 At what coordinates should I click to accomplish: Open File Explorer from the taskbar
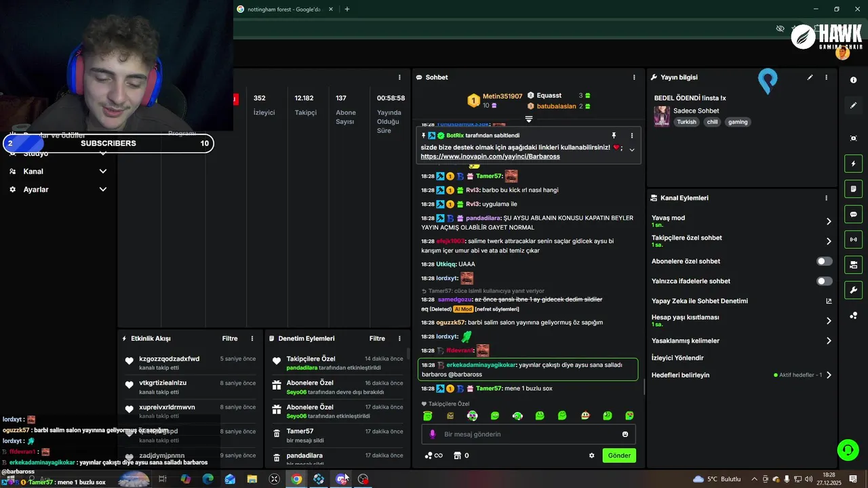click(x=252, y=479)
